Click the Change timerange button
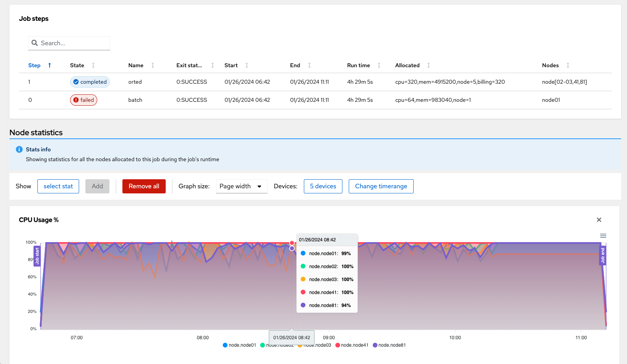627x364 pixels. 381,186
